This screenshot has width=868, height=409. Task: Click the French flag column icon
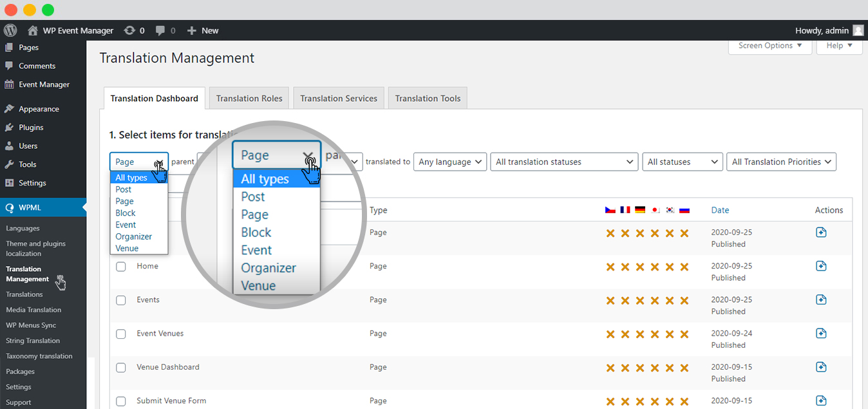point(625,210)
